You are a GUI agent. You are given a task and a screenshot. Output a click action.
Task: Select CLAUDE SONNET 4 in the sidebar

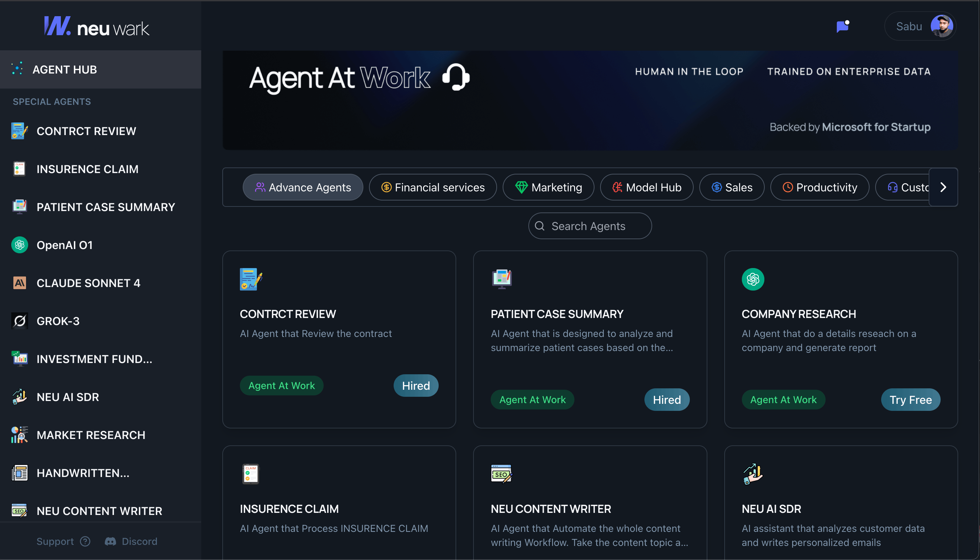(88, 283)
